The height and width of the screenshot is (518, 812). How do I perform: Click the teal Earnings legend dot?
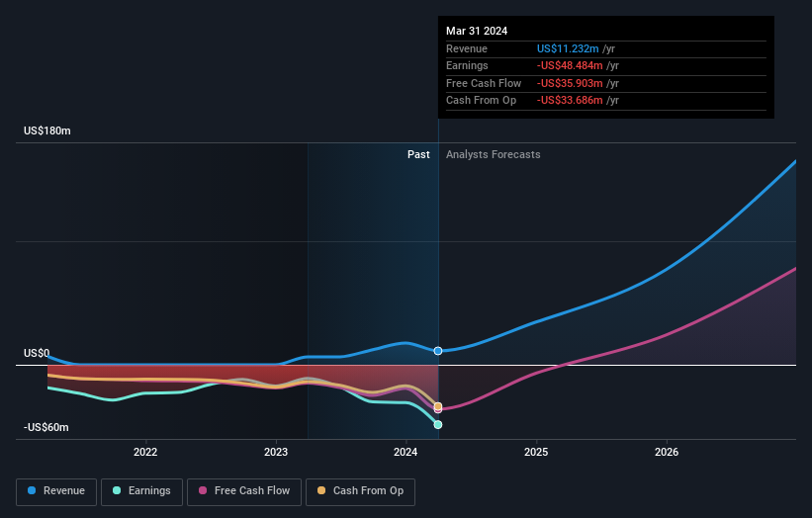point(117,490)
